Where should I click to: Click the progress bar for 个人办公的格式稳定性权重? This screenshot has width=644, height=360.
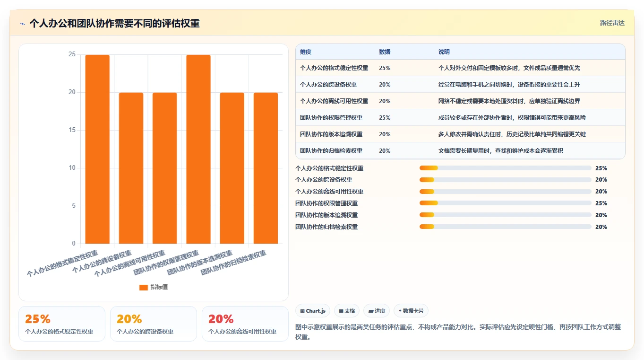[506, 168]
